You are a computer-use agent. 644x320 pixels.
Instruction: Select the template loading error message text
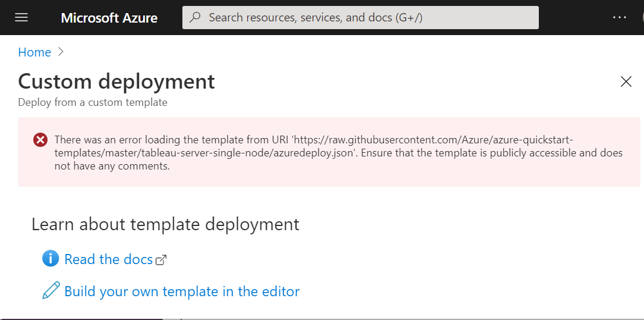coord(339,153)
